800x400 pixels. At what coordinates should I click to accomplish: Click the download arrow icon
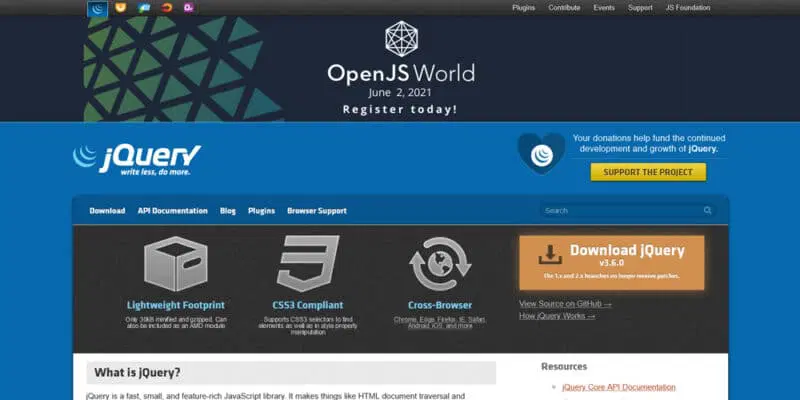(550, 255)
